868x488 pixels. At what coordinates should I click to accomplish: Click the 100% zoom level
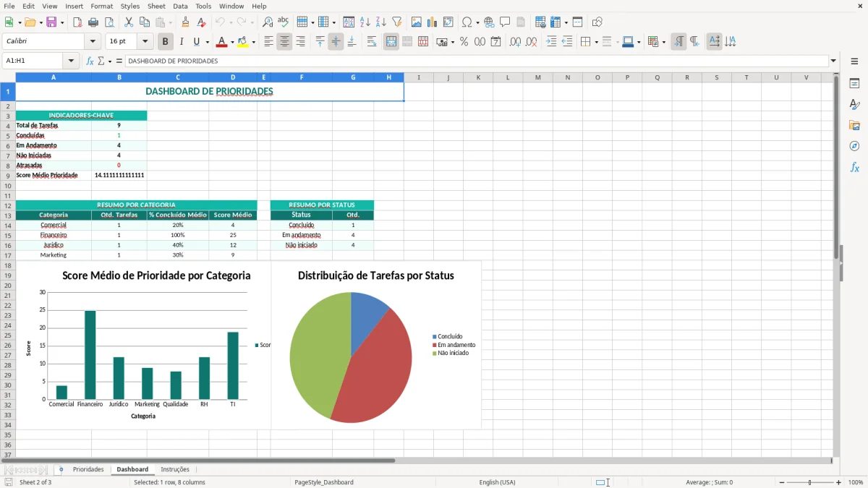pos(856,482)
